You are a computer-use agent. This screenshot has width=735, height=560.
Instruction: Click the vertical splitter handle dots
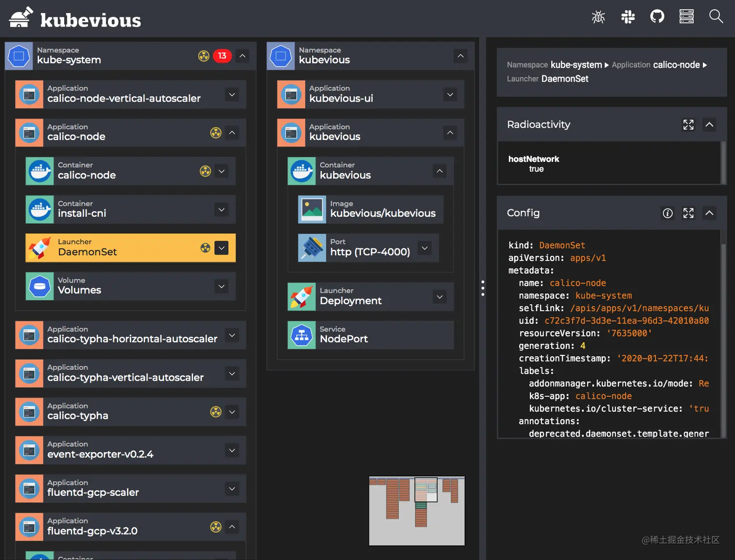point(482,288)
